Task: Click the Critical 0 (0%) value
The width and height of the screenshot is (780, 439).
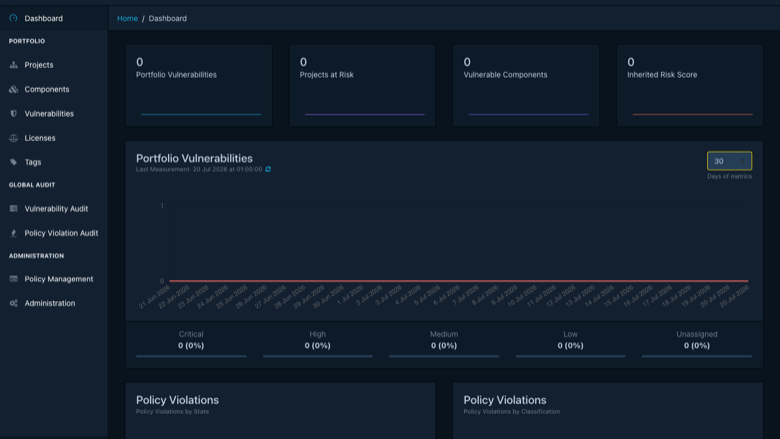Action: [191, 346]
